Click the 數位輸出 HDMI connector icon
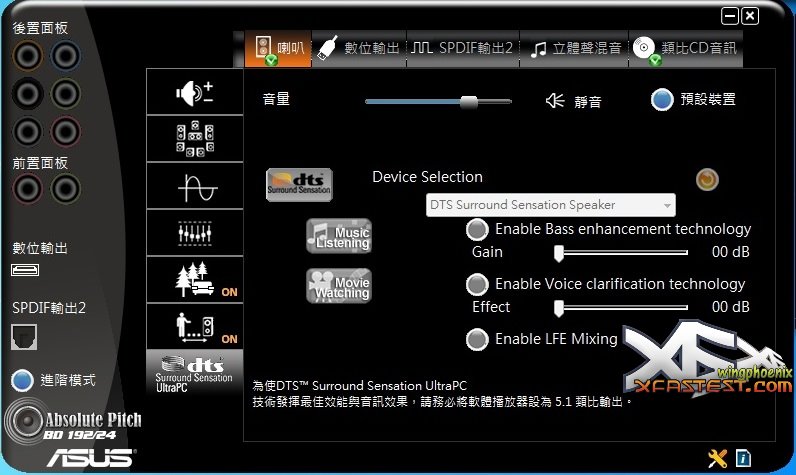796x475 pixels. (25, 270)
